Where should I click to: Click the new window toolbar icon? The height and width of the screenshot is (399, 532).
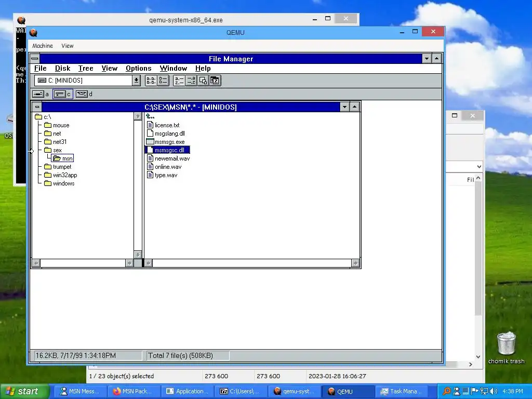[x=203, y=81]
